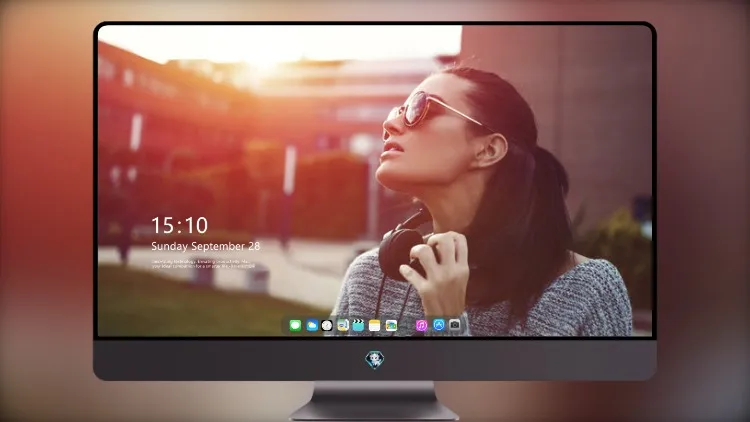The image size is (750, 422).
Task: Open the yellow Notes app
Action: coord(375,325)
